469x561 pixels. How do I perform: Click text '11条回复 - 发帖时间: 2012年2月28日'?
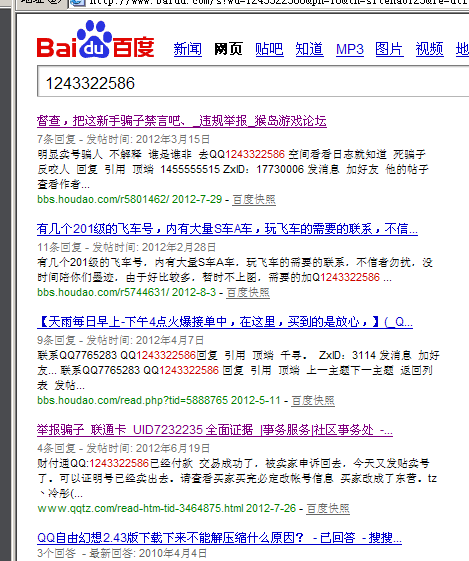point(127,247)
